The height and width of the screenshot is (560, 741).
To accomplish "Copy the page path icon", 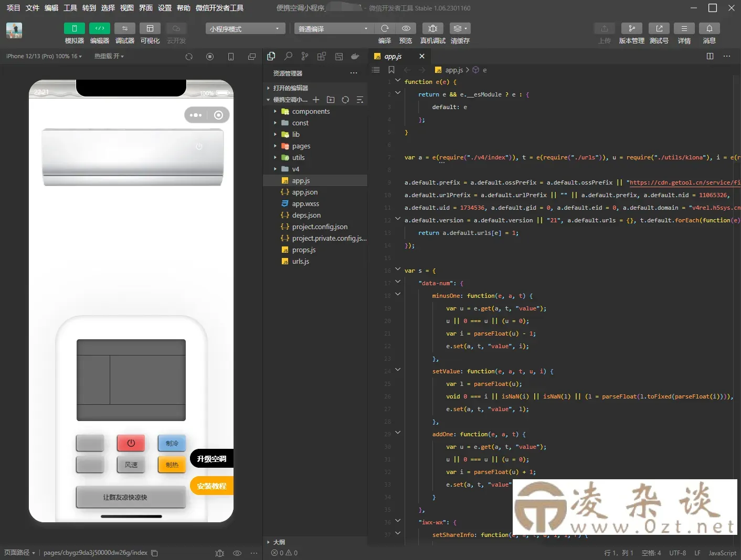I will [x=154, y=553].
